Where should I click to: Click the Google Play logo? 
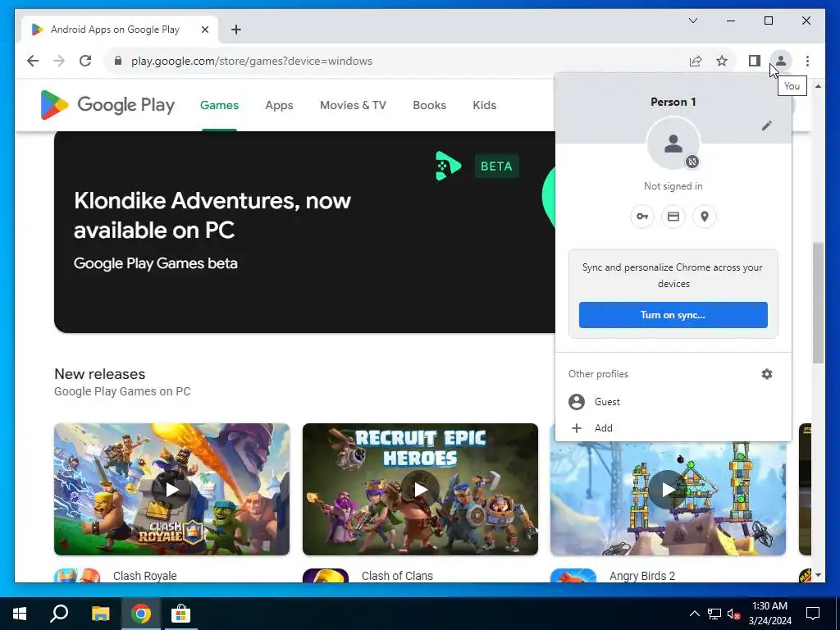pyautogui.click(x=107, y=105)
